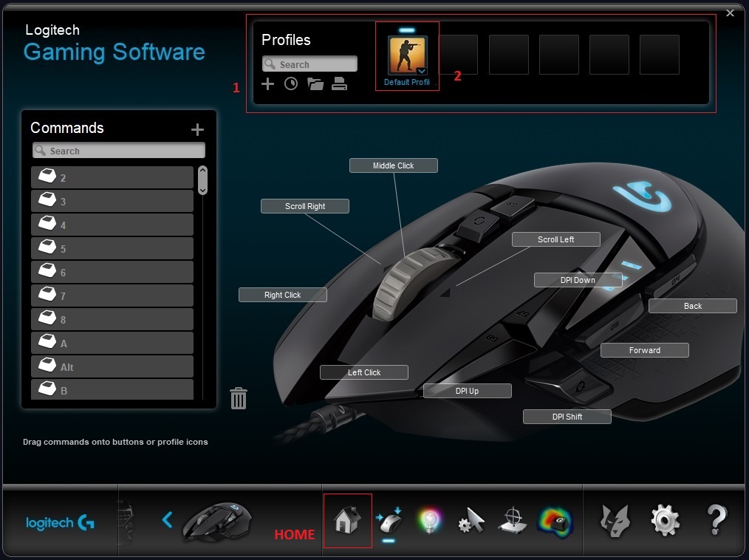Image resolution: width=749 pixels, height=560 pixels.
Task: Open settings gear icon
Action: pyautogui.click(x=665, y=521)
